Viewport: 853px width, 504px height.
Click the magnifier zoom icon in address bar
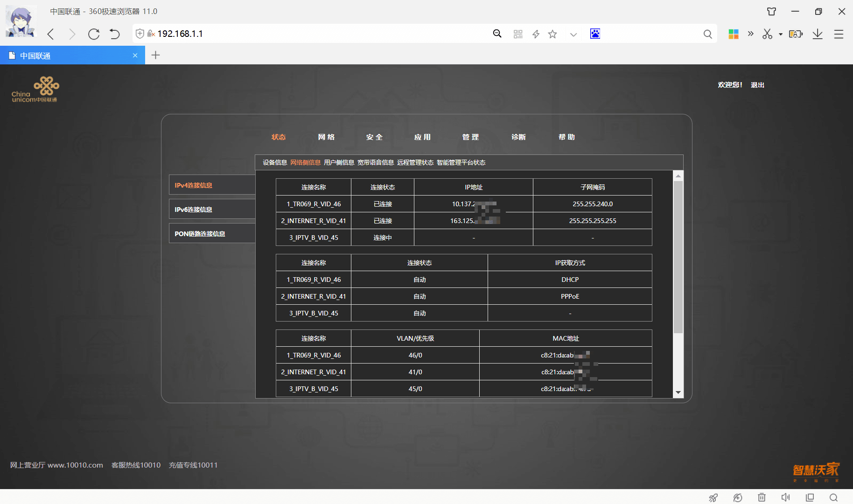click(x=497, y=34)
